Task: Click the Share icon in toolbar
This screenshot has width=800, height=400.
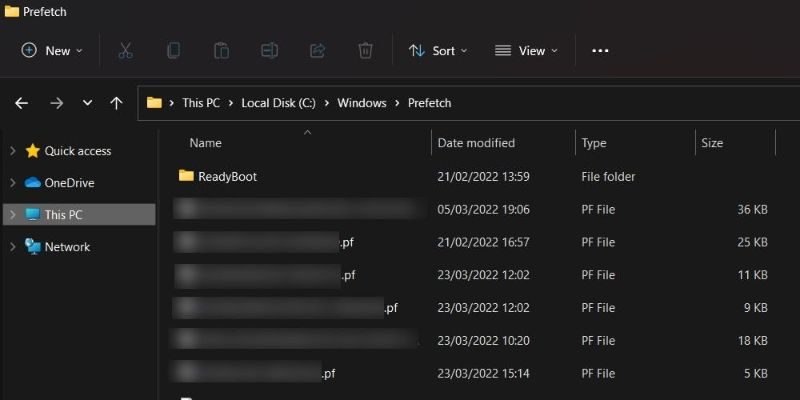Action: [317, 51]
